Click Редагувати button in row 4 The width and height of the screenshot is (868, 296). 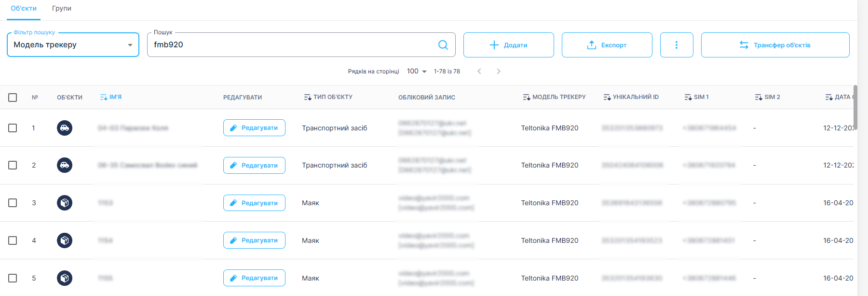(254, 240)
